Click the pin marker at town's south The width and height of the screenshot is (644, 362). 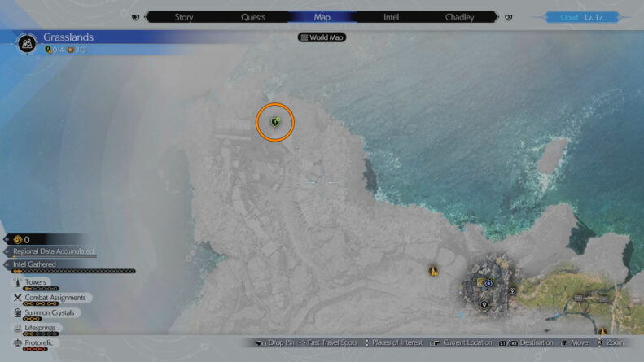tap(484, 304)
